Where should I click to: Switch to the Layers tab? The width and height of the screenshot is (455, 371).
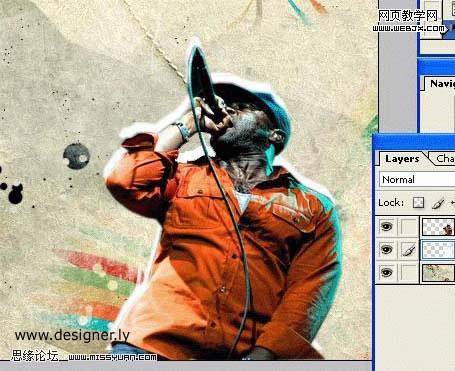click(x=402, y=159)
